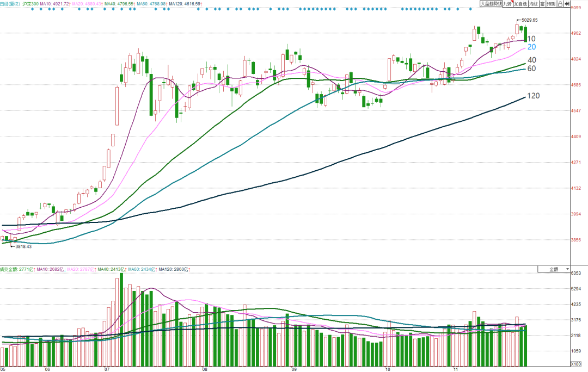The height and width of the screenshot is (372, 588).
Task: Click volume MA10: 2682亿 value
Action: [50, 269]
